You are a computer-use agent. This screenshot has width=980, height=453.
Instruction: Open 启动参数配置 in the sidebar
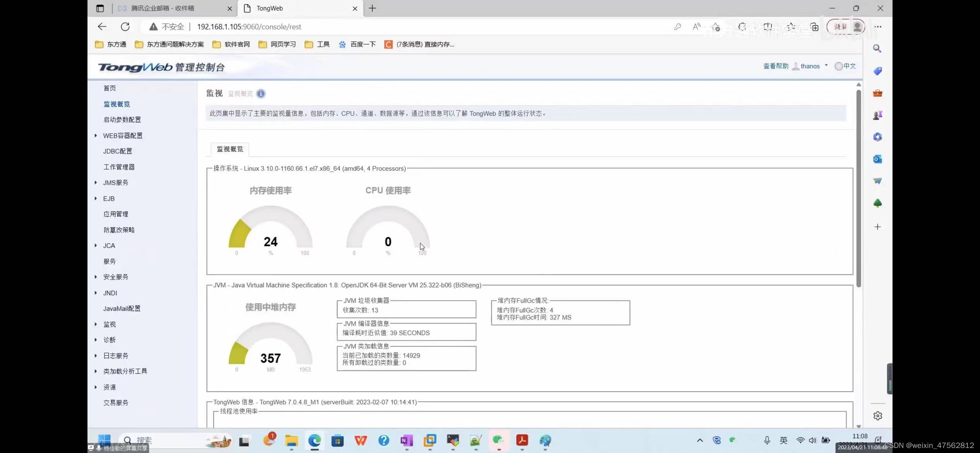pos(122,120)
